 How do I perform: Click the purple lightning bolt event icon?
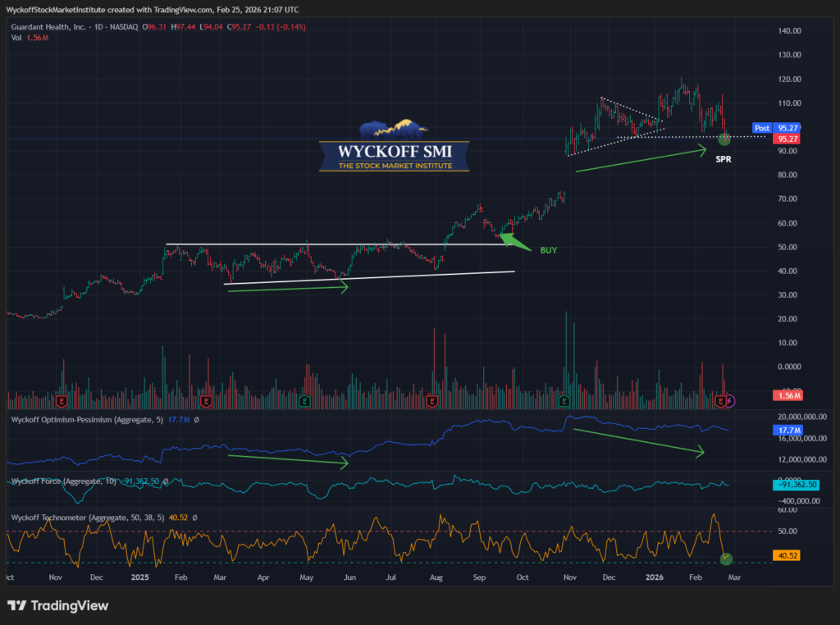730,400
